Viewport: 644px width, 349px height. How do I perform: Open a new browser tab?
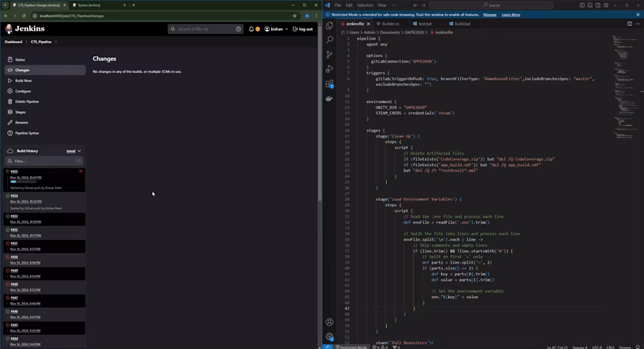coord(133,5)
